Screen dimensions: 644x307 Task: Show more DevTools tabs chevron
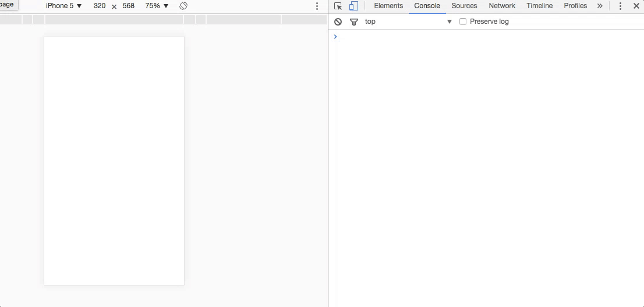coord(600,6)
